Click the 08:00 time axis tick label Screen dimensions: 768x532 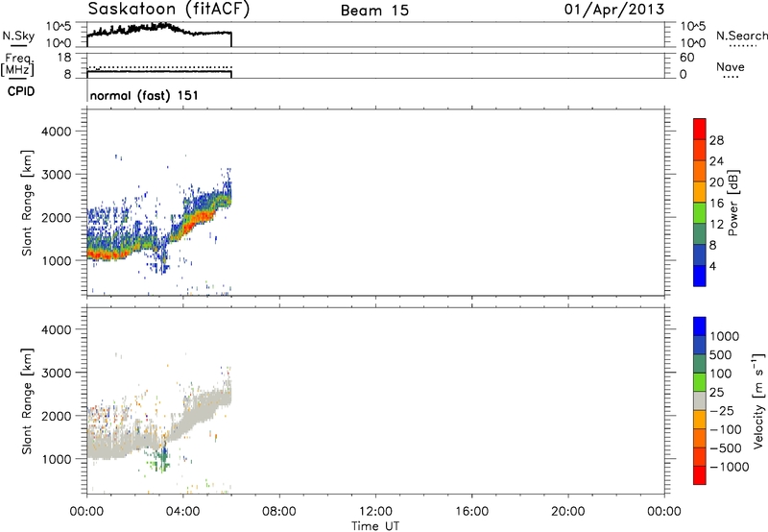pos(278,512)
